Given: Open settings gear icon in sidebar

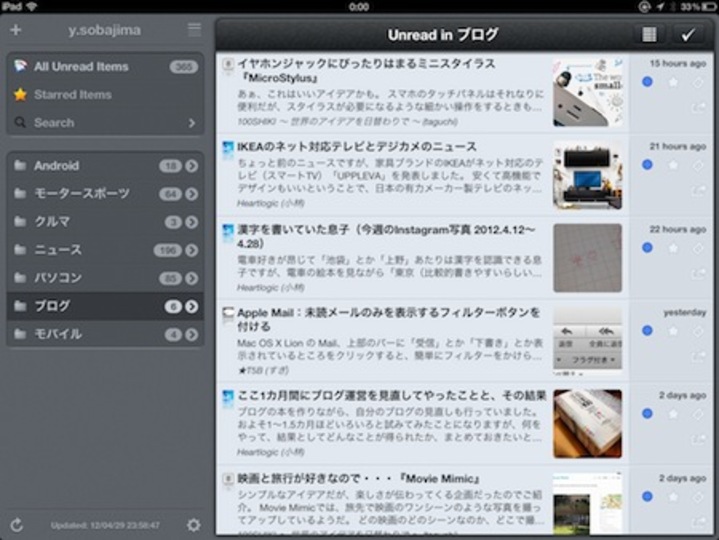Looking at the screenshot, I should [x=194, y=525].
